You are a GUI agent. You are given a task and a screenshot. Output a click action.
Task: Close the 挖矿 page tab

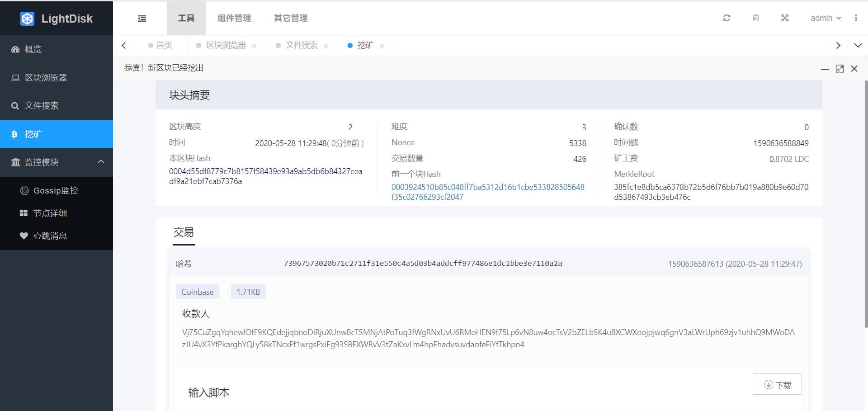tap(382, 46)
